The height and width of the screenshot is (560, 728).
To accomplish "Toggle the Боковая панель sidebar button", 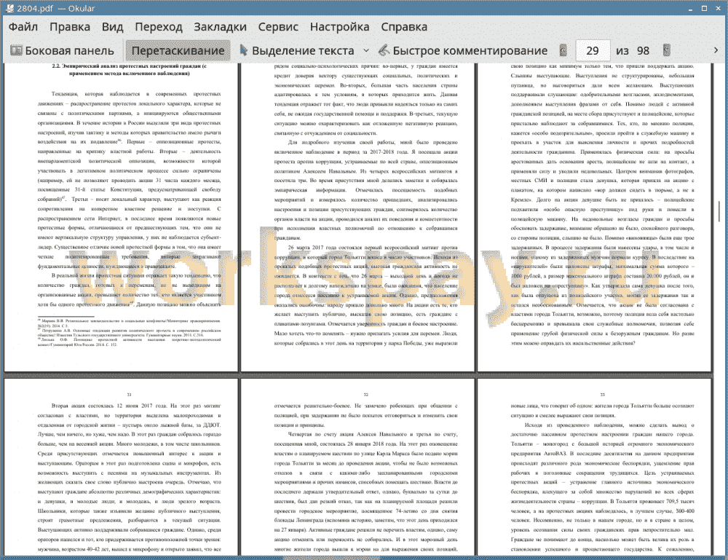I will [x=62, y=50].
